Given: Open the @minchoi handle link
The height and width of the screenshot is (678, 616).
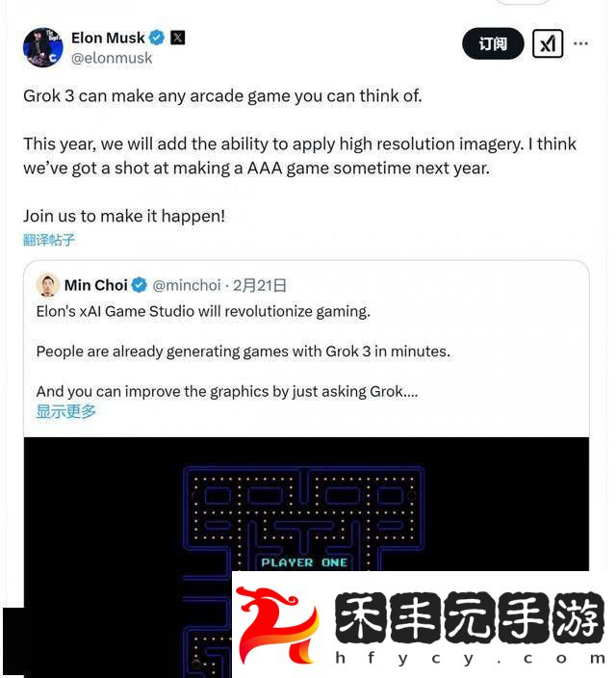Looking at the screenshot, I should (187, 285).
